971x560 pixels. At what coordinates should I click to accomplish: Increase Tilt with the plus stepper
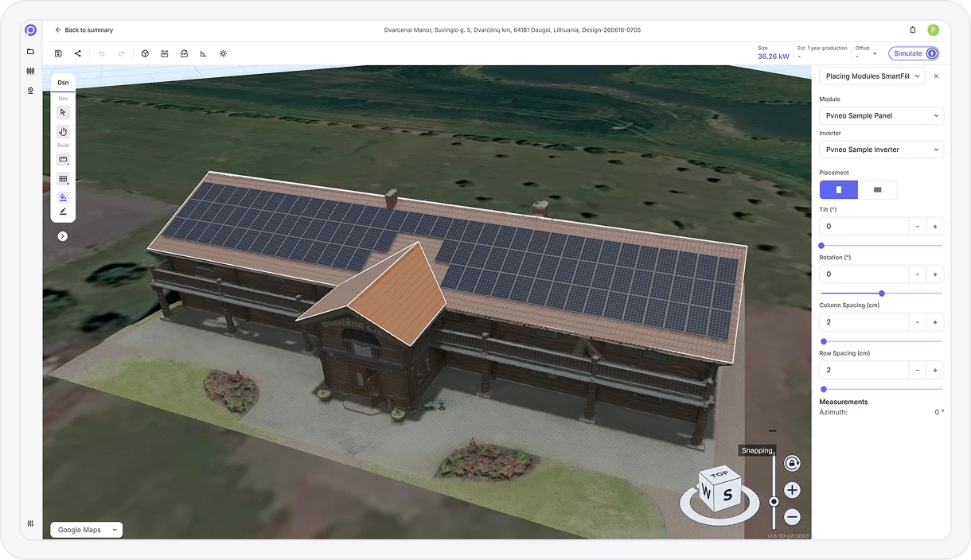(x=935, y=227)
